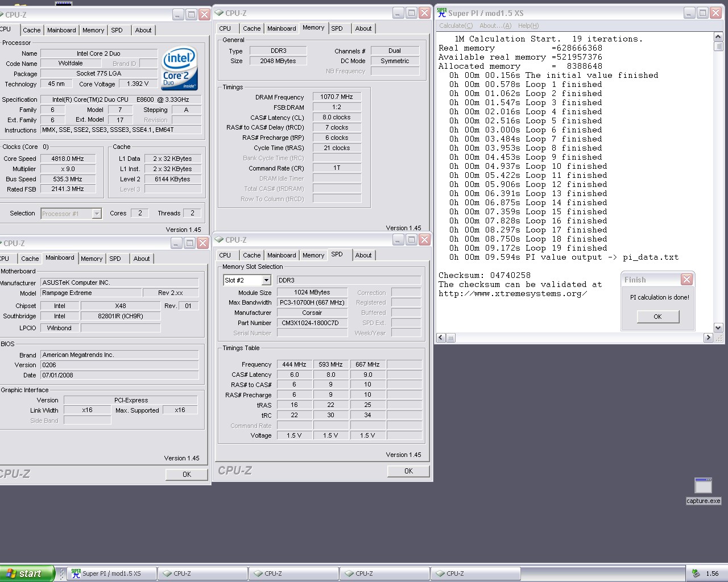Click the Part Number CM3X1024-1800C7D field
The height and width of the screenshot is (582, 728).
click(x=312, y=323)
